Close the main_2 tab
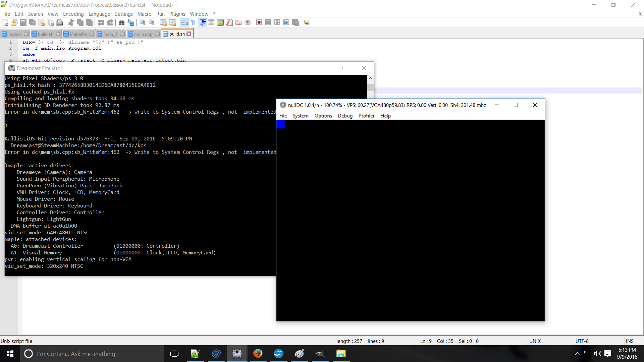 point(122,34)
